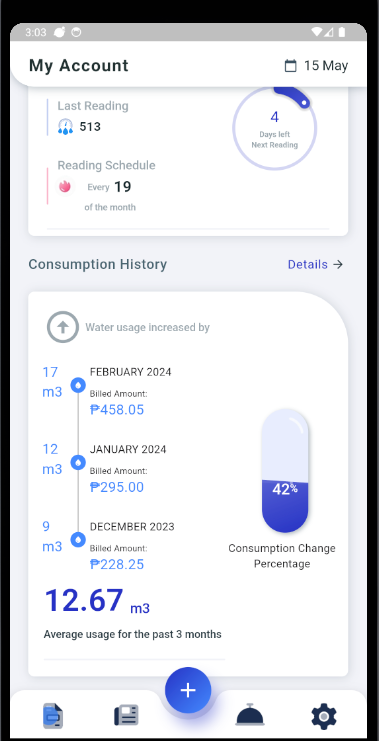Click the 42% consumption change capsule

tap(285, 471)
